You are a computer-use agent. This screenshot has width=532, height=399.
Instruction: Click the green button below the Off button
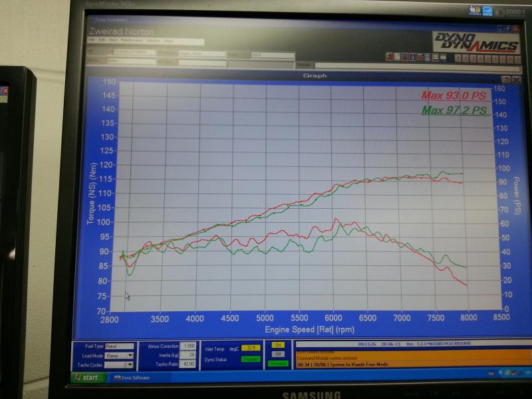coord(278,363)
